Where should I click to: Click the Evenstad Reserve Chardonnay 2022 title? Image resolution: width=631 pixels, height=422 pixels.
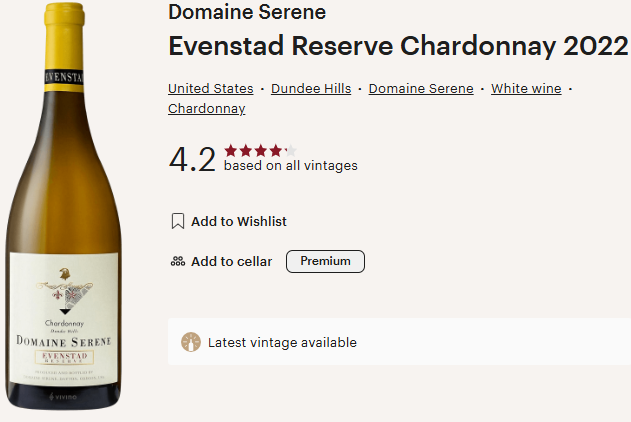pyautogui.click(x=398, y=47)
